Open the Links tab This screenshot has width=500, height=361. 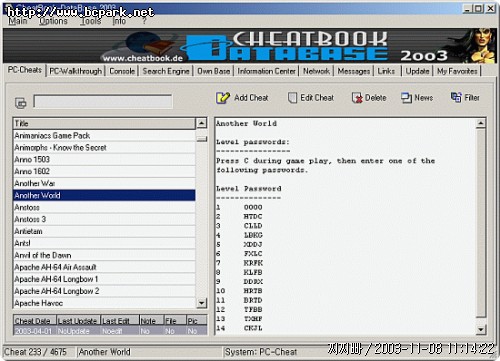coord(386,71)
